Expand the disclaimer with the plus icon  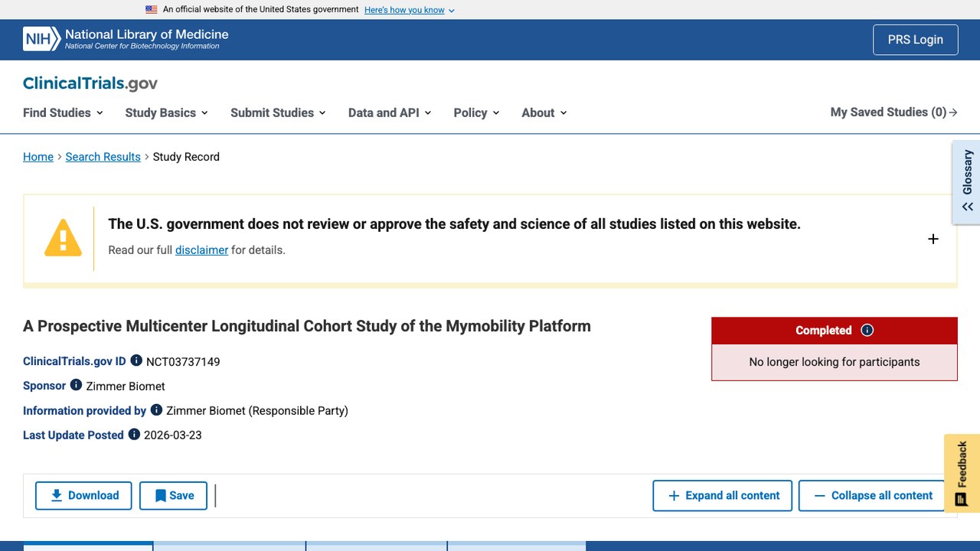[933, 239]
